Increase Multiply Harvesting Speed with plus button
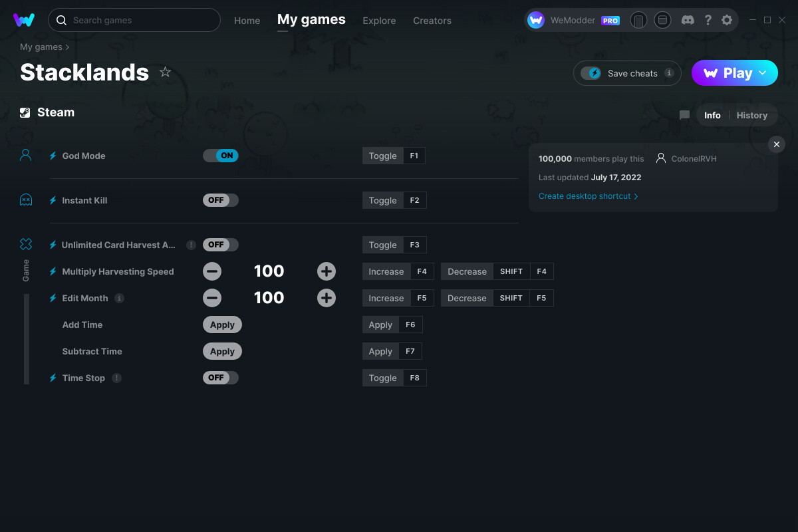The width and height of the screenshot is (798, 532). coord(327,271)
